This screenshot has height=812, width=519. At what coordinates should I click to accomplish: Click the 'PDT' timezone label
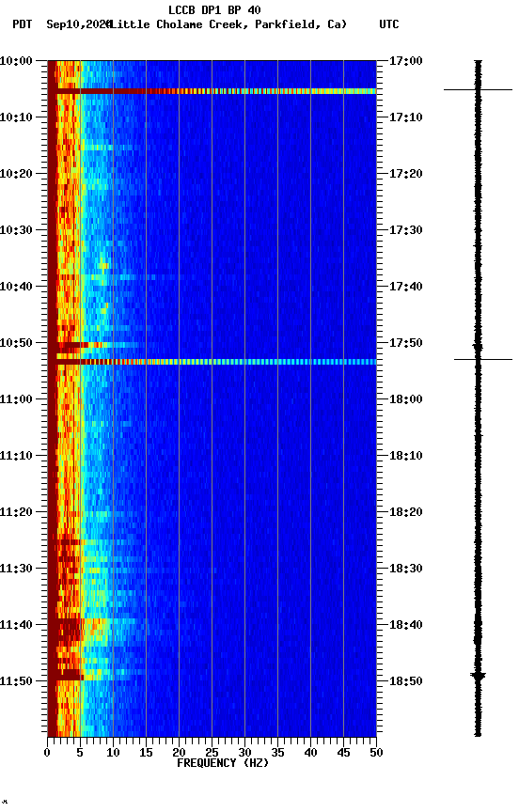[23, 24]
